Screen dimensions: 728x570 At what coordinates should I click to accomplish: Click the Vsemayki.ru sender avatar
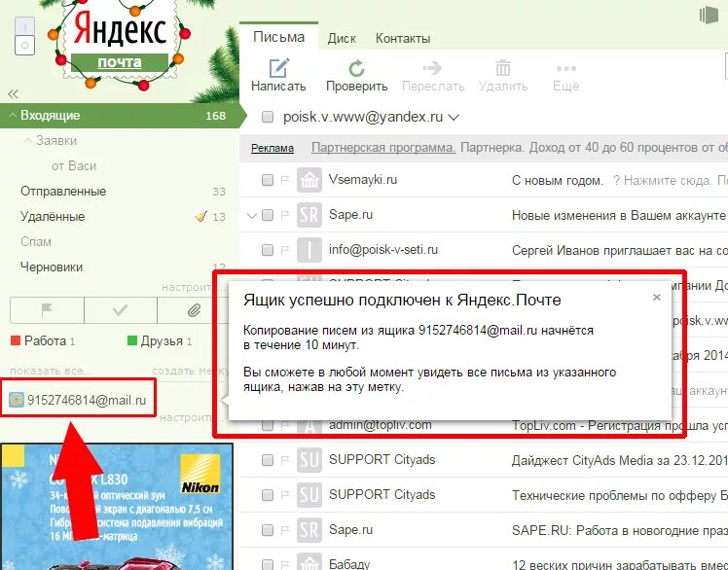pos(309,180)
